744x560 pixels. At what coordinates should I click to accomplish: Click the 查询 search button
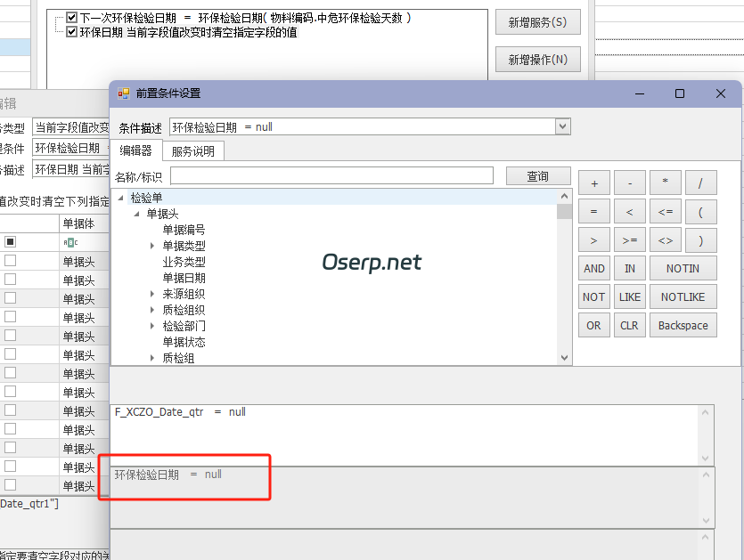(538, 175)
